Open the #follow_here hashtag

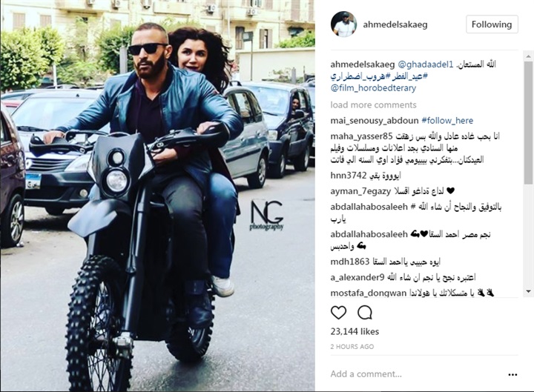[447, 121]
